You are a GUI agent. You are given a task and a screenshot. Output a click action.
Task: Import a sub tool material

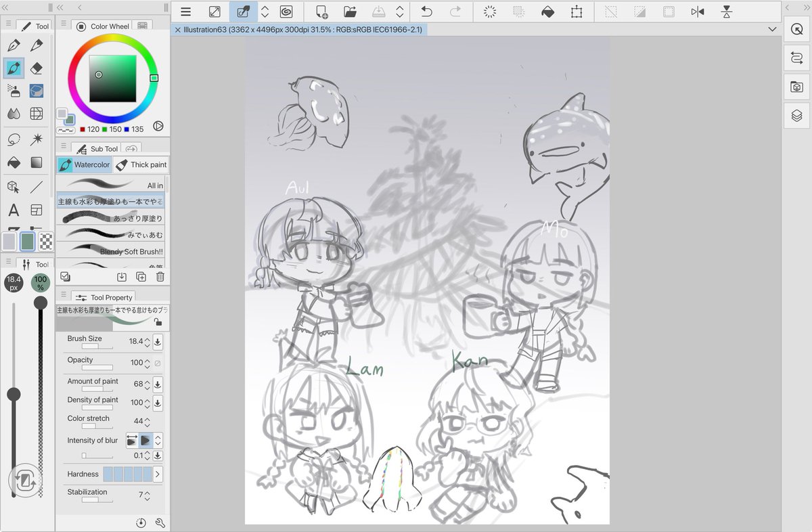click(122, 276)
